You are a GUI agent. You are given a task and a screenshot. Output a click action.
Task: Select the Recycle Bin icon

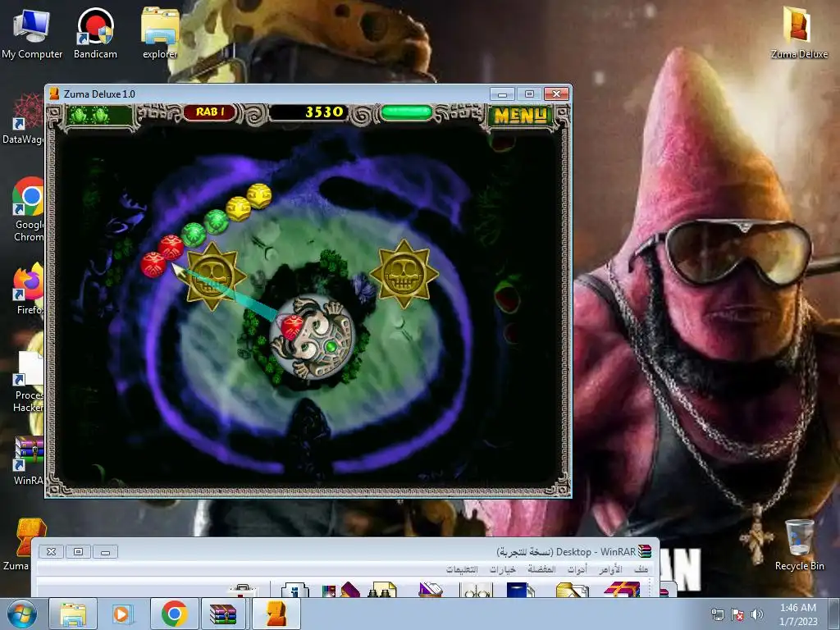click(799, 545)
